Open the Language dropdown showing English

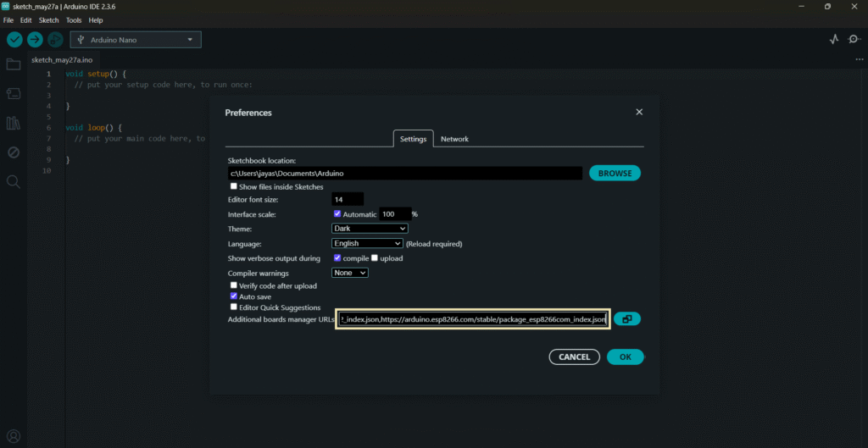click(367, 243)
